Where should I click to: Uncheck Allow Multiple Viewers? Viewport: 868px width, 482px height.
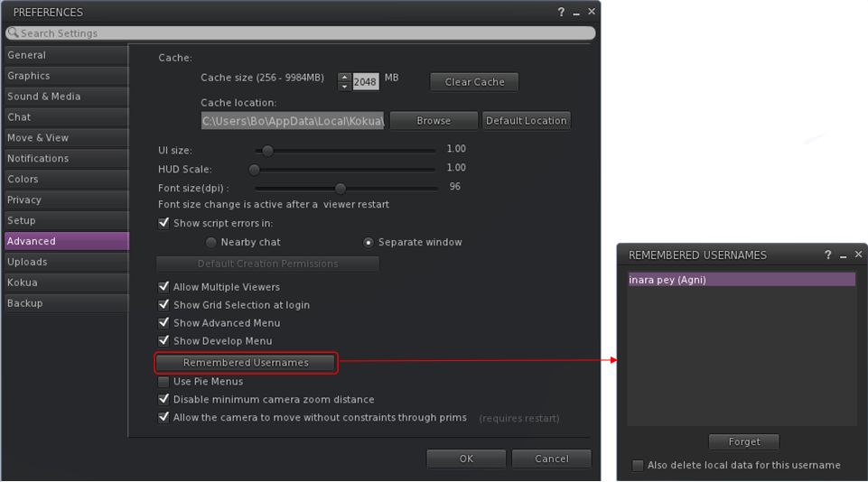point(163,287)
